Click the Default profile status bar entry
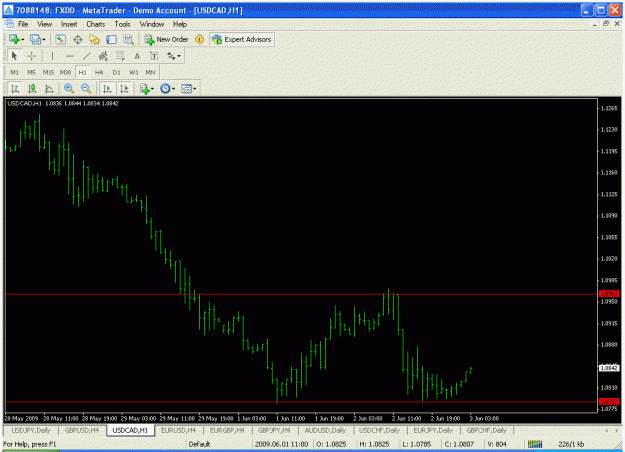 199,444
